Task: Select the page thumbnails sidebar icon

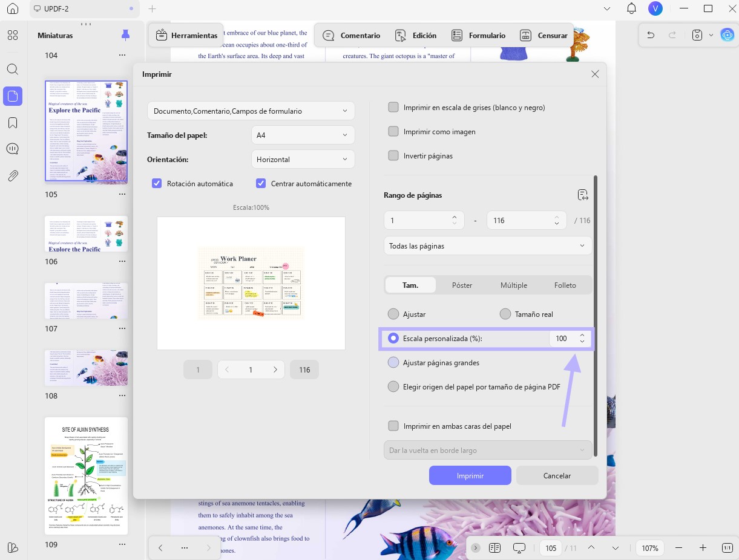Action: (x=13, y=96)
